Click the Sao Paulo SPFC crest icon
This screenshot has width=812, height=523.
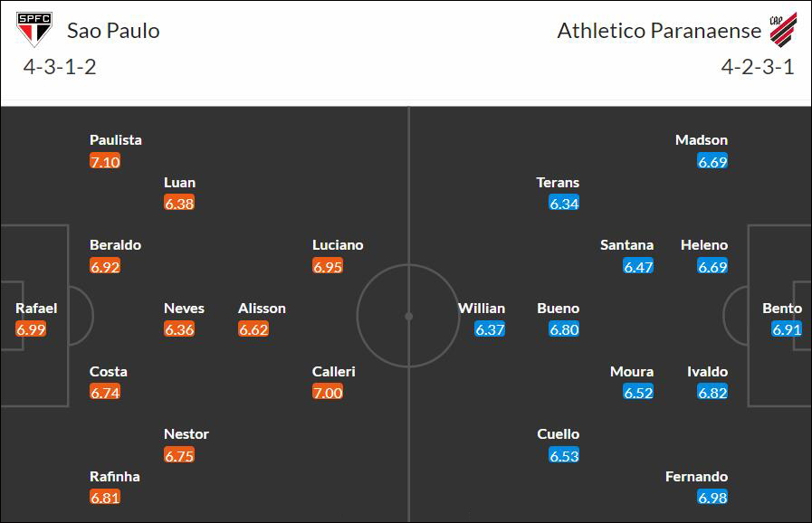(34, 29)
